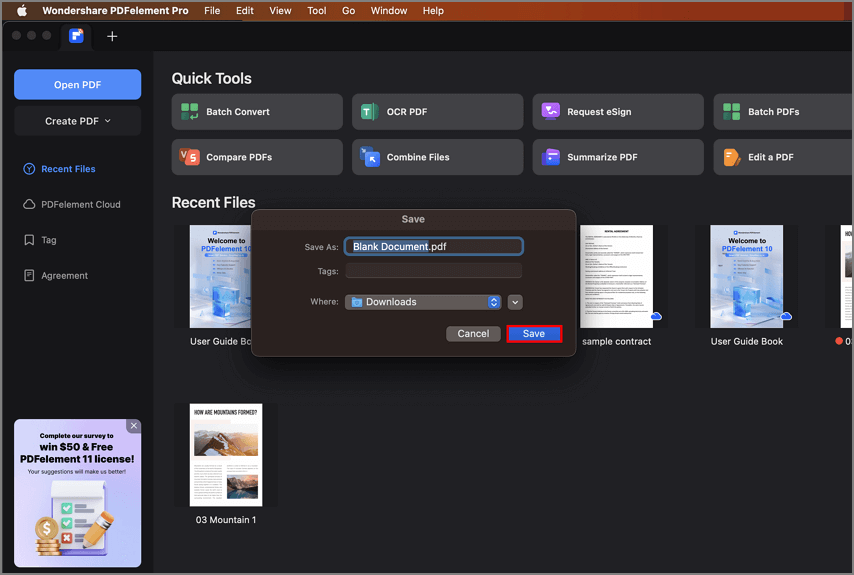The height and width of the screenshot is (575, 854).
Task: Click the Tags input field
Action: tap(434, 271)
